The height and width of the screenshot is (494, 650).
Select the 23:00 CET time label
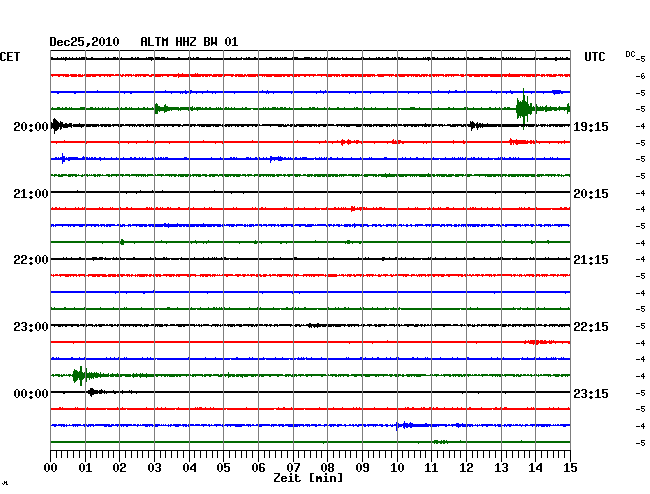(31, 327)
